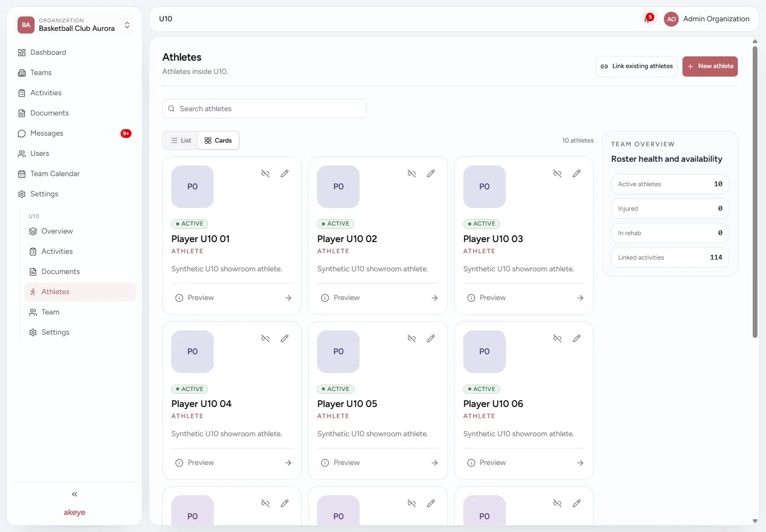The width and height of the screenshot is (766, 532).
Task: Edit Player U10 05 pencil icon
Action: 431,338
